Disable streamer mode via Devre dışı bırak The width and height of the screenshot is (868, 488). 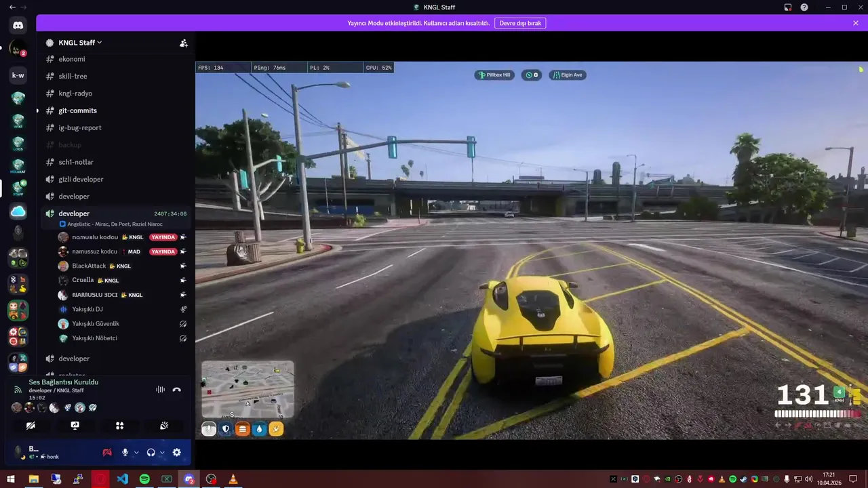click(520, 23)
